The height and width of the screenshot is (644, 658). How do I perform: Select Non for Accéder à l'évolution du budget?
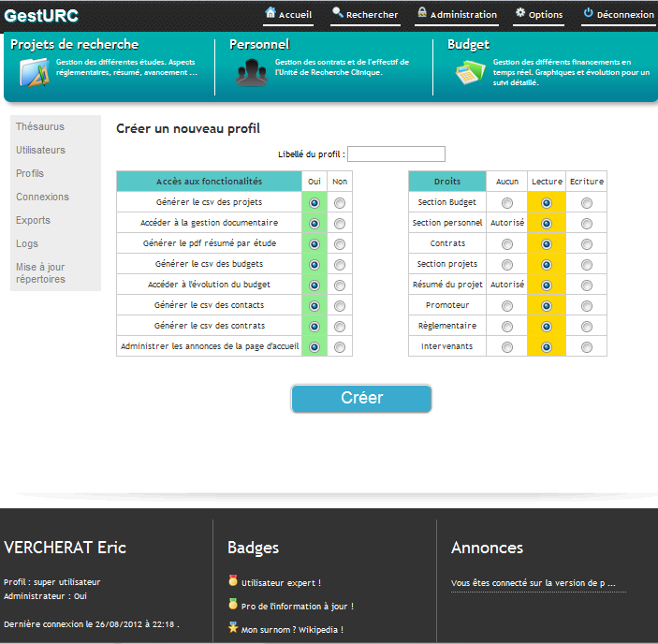[x=340, y=285]
